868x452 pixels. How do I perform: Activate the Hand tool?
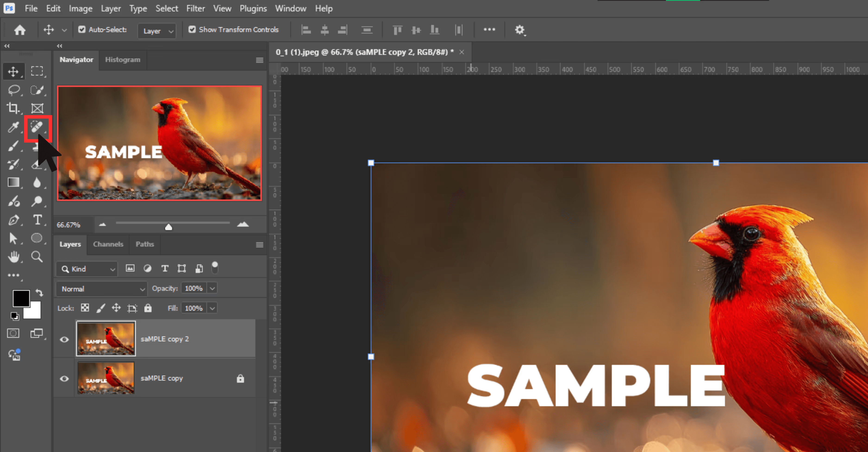coord(13,257)
